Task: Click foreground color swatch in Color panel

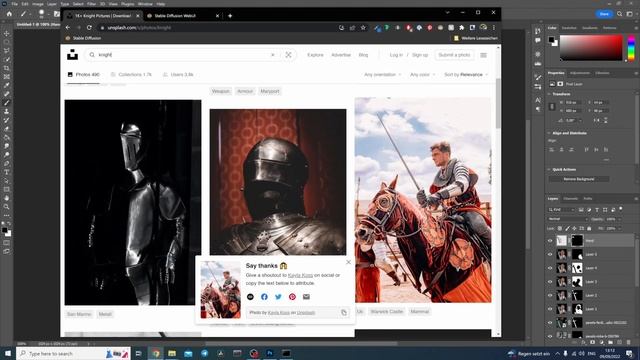Action: pyautogui.click(x=551, y=40)
